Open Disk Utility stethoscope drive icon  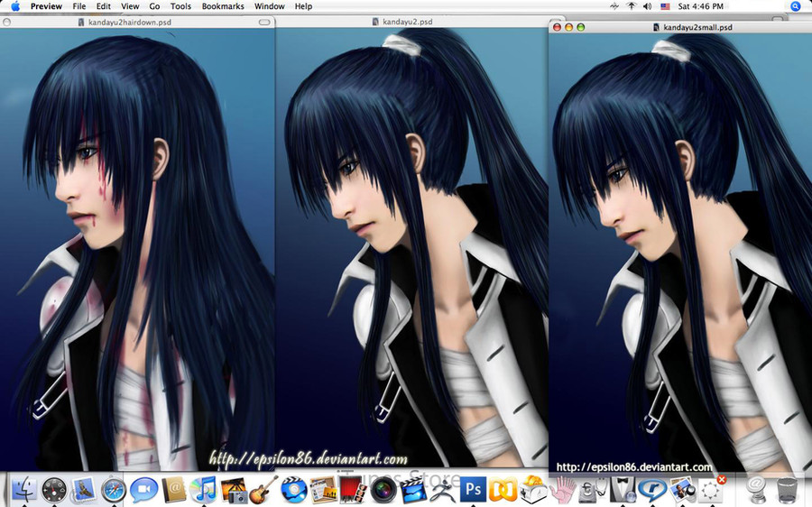pos(593,489)
